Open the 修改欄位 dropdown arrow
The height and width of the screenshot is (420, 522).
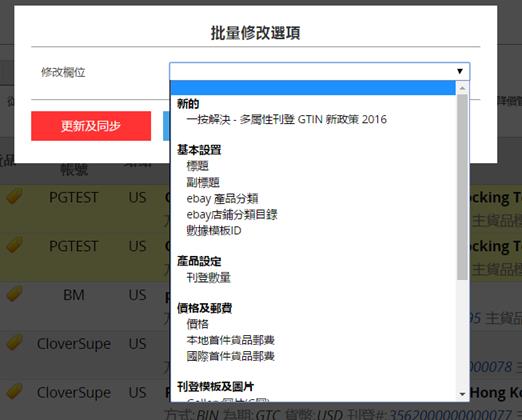[460, 71]
